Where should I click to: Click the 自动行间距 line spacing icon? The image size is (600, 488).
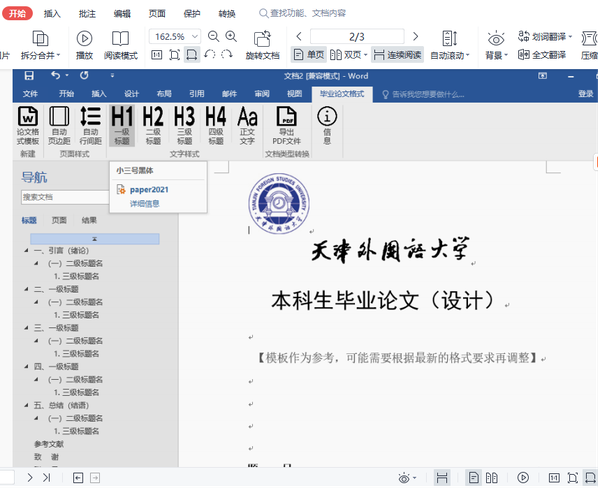pyautogui.click(x=90, y=125)
